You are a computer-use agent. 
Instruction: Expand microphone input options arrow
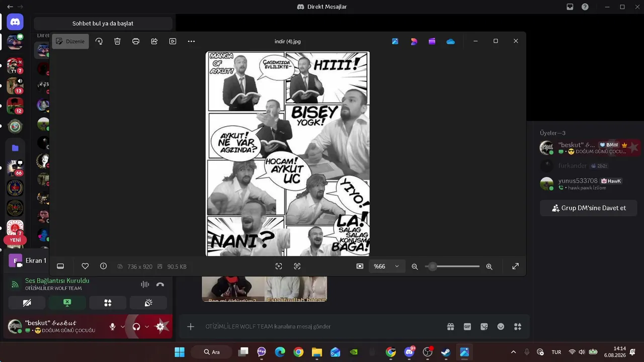coord(122,326)
